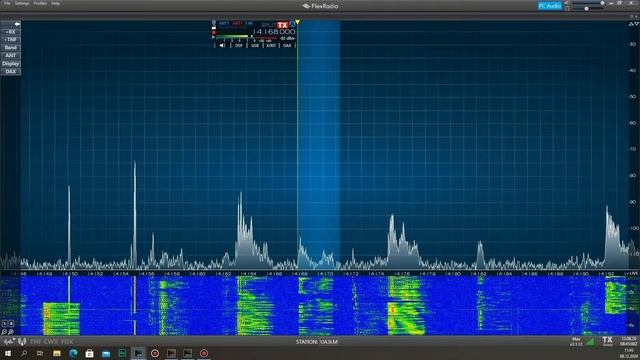Choose the RX antenna ANT1 on the slice flag
This screenshot has width=640, height=360.
224,24
